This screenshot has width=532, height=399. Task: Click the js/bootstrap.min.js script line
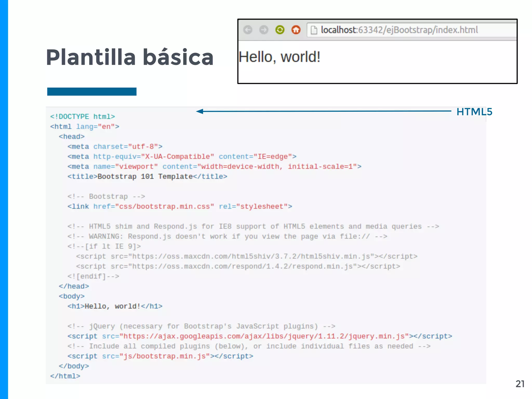coord(160,356)
